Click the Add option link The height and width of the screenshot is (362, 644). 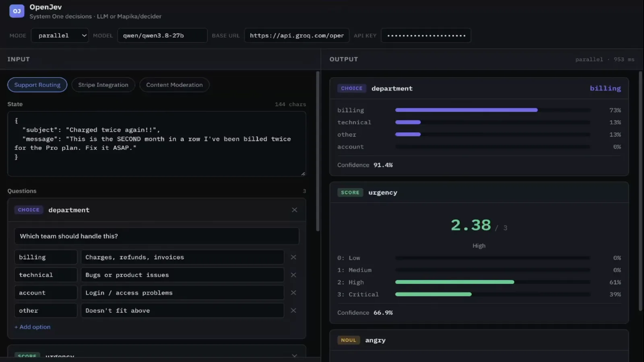[x=33, y=327]
